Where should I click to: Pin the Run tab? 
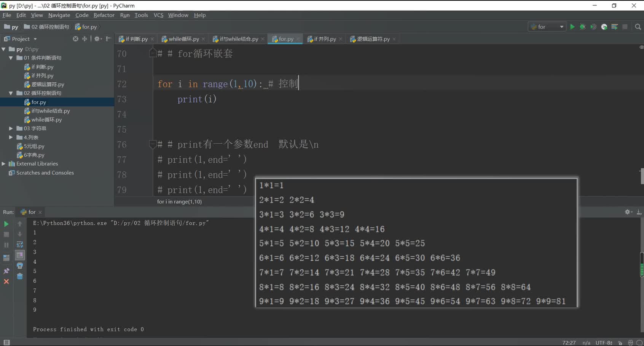[6, 271]
